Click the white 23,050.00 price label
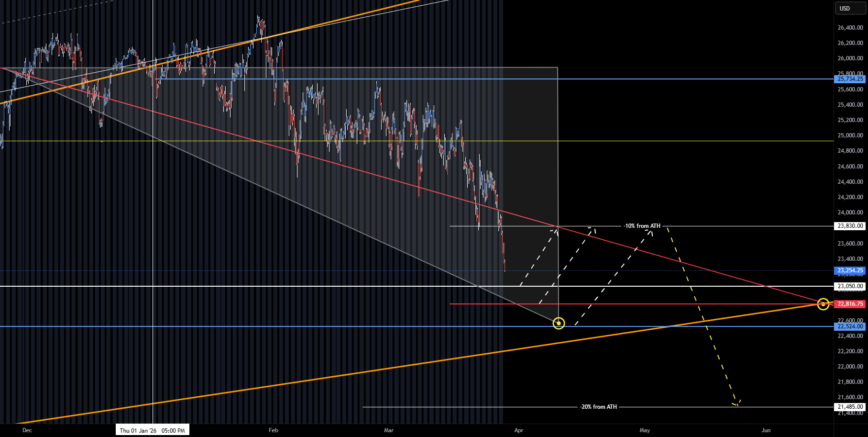868x437 pixels. (850, 286)
